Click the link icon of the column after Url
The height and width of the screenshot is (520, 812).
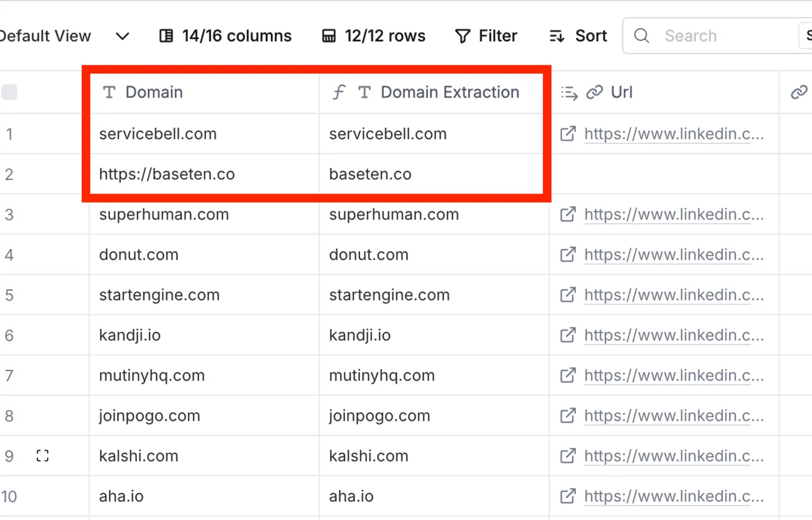click(799, 92)
